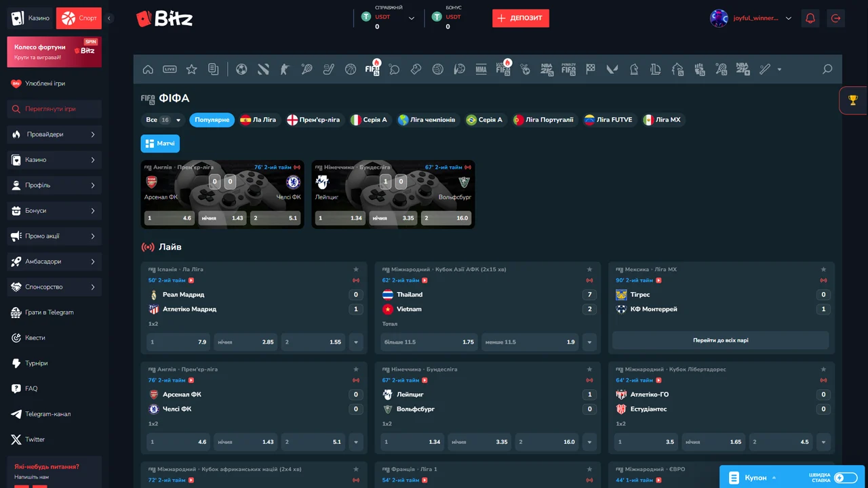Open notifications bell

[810, 18]
